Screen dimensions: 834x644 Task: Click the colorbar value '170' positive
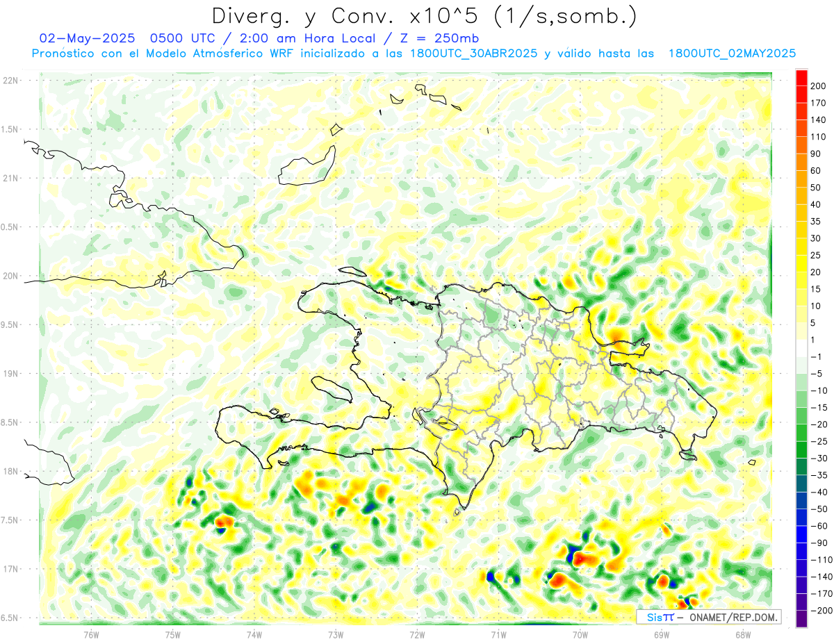(x=818, y=103)
